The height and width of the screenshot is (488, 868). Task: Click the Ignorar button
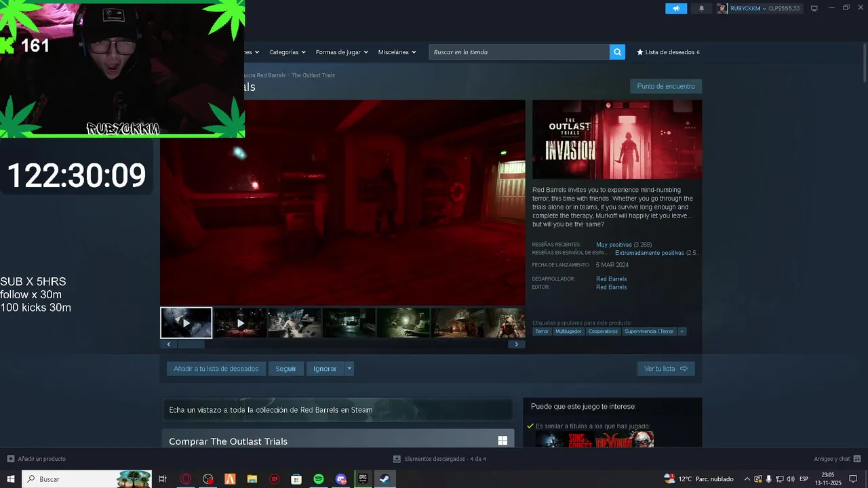click(x=325, y=369)
